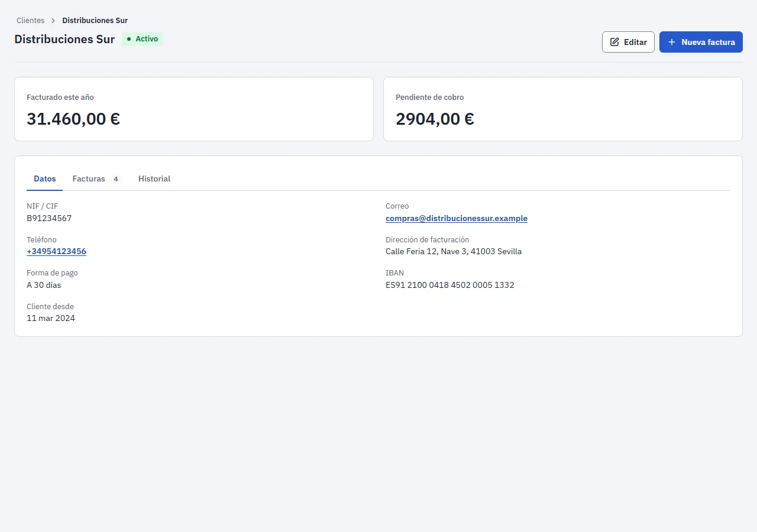Click the plus icon in Nueva factura
The image size is (757, 532).
[672, 42]
